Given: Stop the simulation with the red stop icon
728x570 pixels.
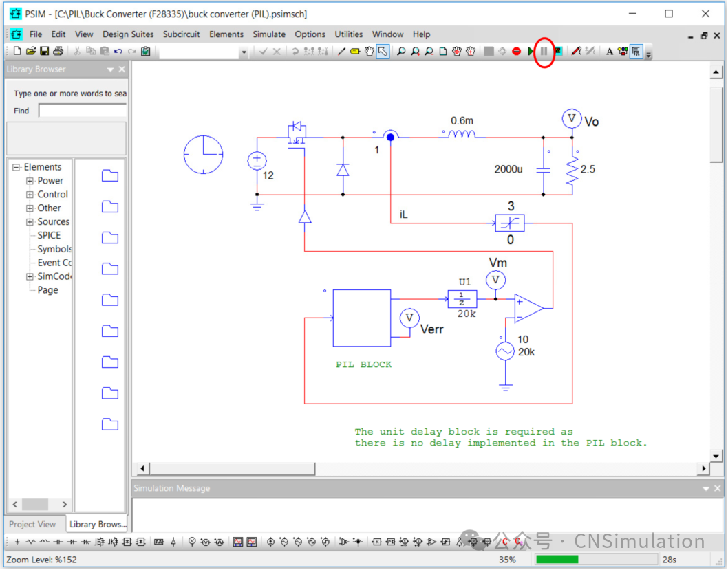Looking at the screenshot, I should coord(517,51).
